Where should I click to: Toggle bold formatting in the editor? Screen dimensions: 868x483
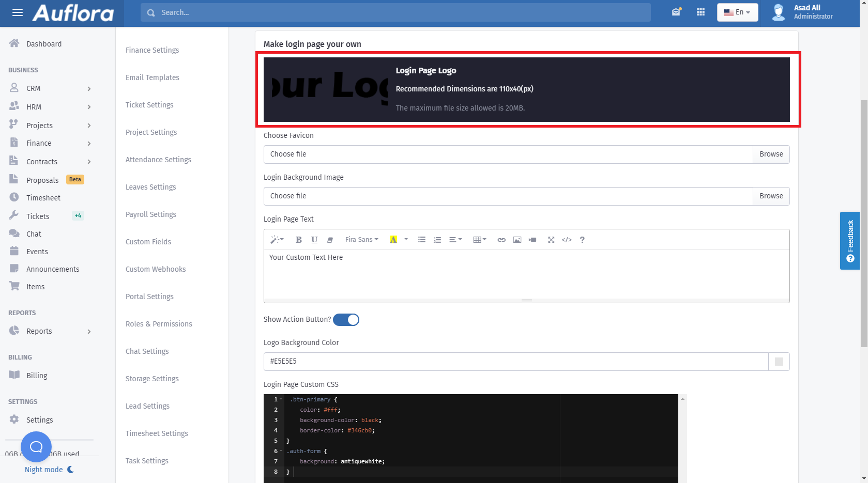pyautogui.click(x=298, y=239)
